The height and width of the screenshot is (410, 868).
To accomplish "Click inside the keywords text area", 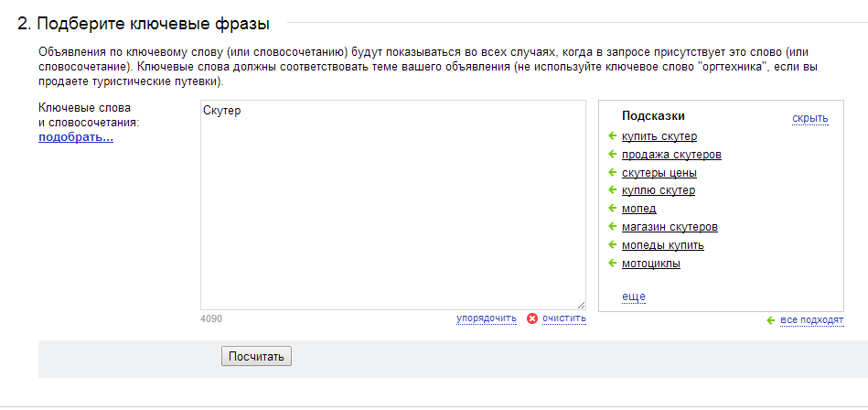I will coord(392,204).
